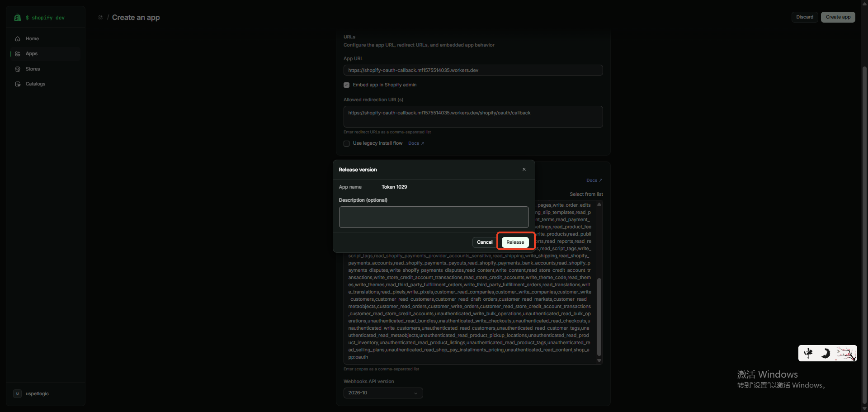Screen dimensions: 868x412
Task: Open Stores in the sidebar
Action: (x=45, y=69)
